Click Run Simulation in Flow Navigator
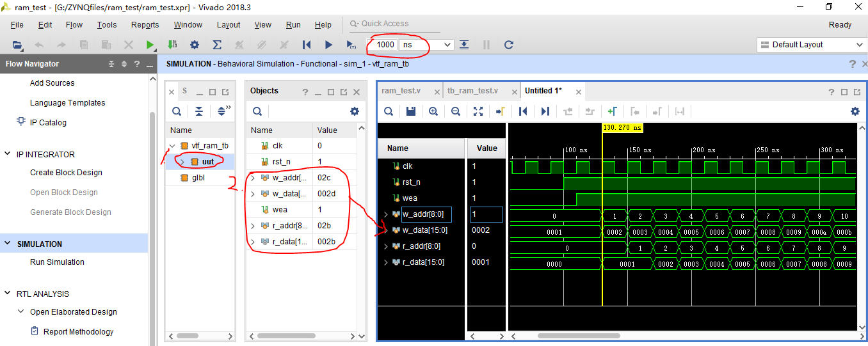The height and width of the screenshot is (346, 868). coord(57,262)
